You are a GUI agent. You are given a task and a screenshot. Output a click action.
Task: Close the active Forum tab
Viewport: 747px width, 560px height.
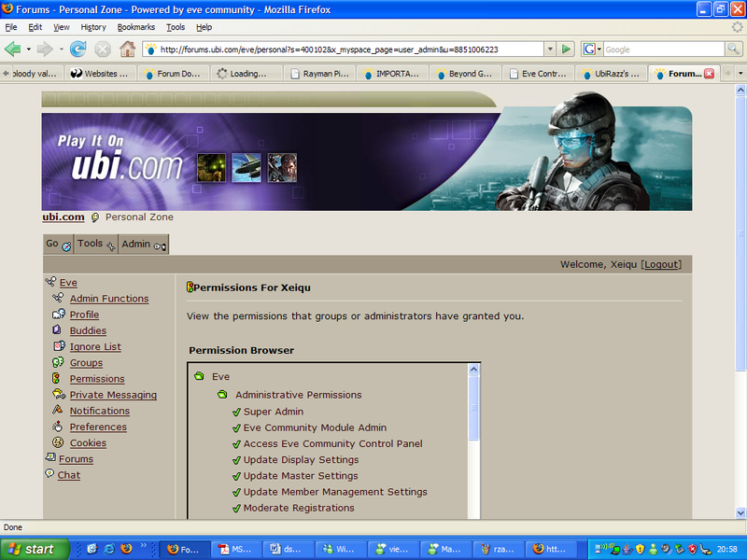tap(709, 74)
